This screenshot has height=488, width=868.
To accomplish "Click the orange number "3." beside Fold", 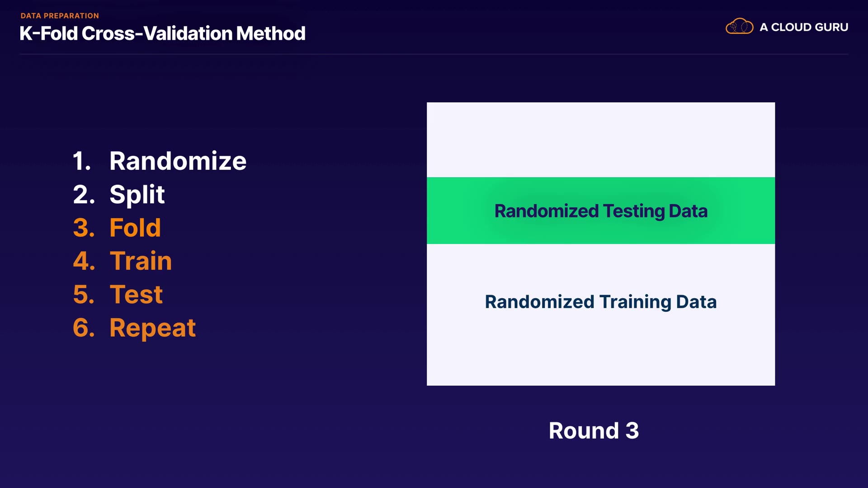I will [x=84, y=227].
